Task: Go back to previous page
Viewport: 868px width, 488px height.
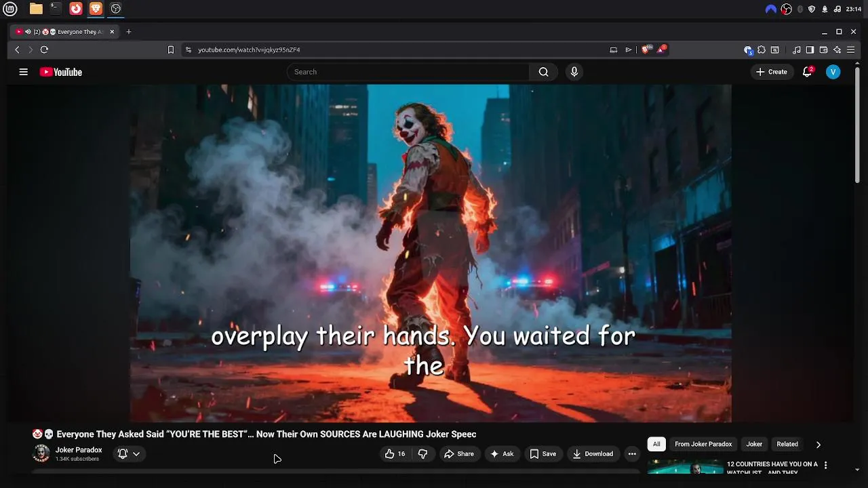Action: coord(18,49)
